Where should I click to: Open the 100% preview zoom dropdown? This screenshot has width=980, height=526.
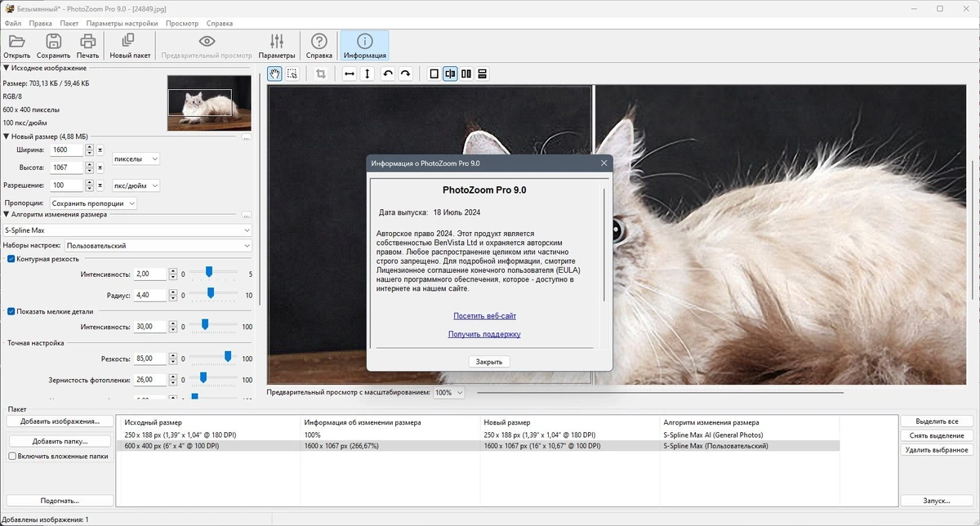tap(448, 393)
